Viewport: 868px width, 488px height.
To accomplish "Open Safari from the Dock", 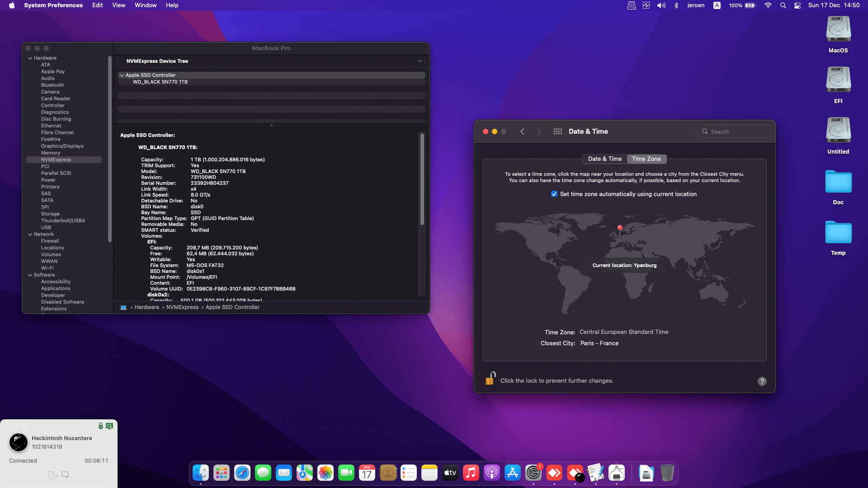I will 242,473.
